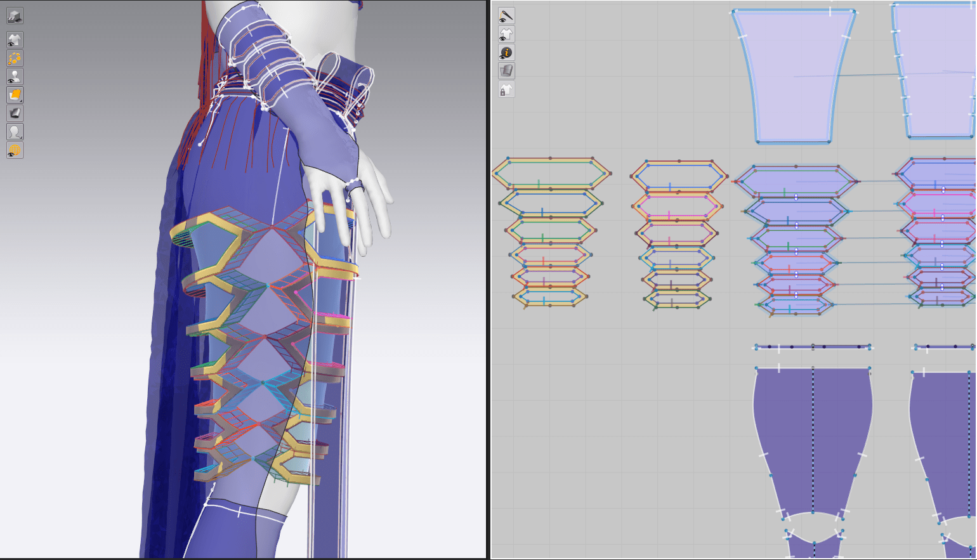Toggle garment visibility in the 3D window
This screenshot has width=977, height=560.
[x=15, y=40]
